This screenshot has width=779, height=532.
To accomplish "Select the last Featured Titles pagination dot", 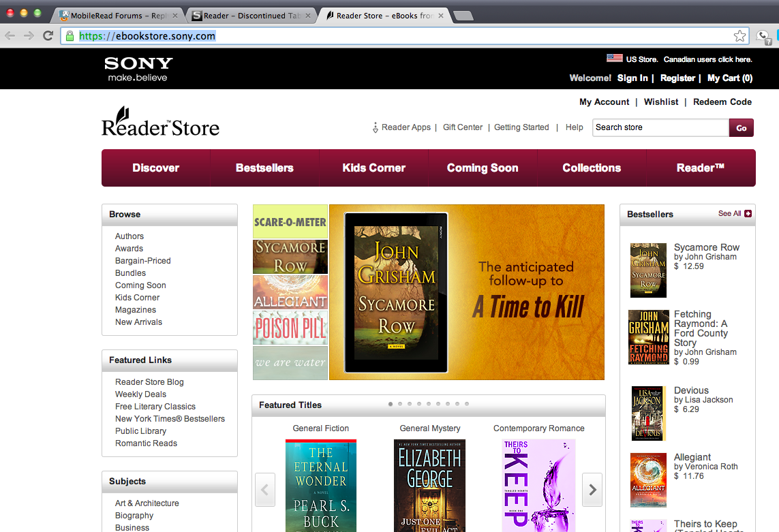I will pos(467,404).
